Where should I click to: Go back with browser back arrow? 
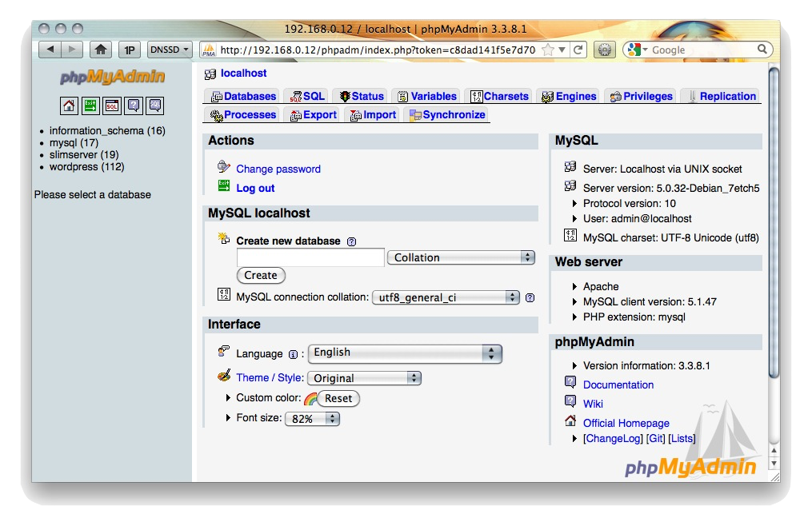(50, 50)
